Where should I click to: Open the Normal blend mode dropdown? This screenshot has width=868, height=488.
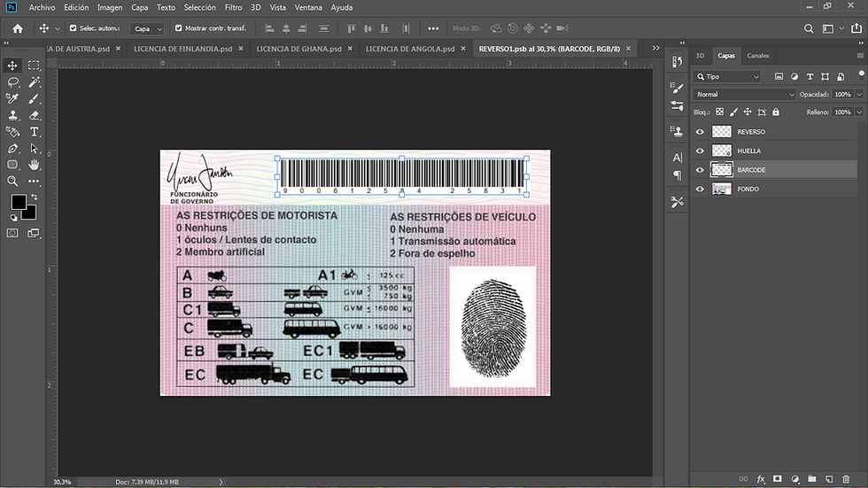744,95
